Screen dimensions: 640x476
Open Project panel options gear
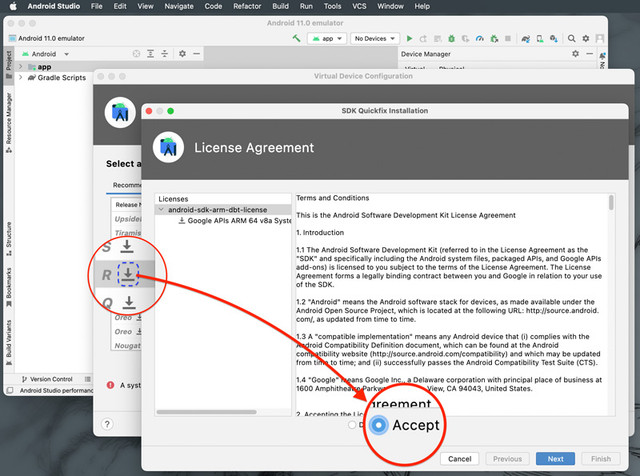(x=182, y=53)
